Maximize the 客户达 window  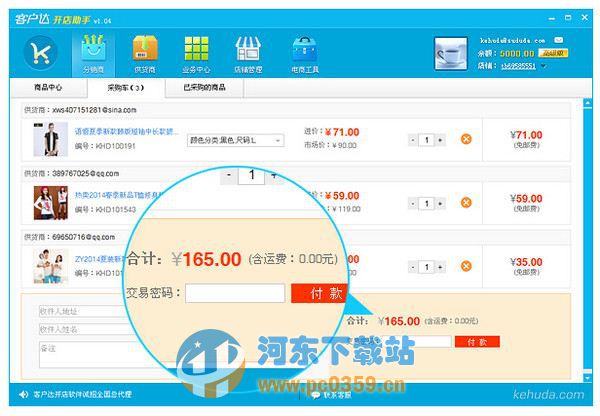(568, 18)
